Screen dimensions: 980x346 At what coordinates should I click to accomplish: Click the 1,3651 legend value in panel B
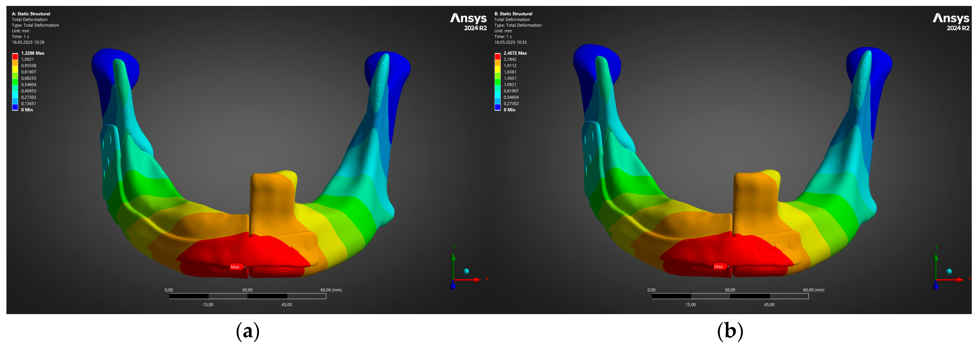point(510,78)
